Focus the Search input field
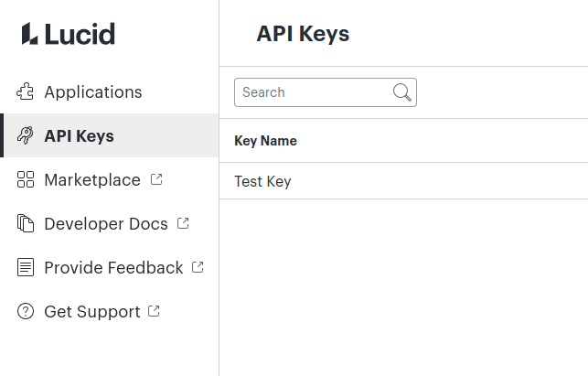The height and width of the screenshot is (376, 588). click(326, 92)
